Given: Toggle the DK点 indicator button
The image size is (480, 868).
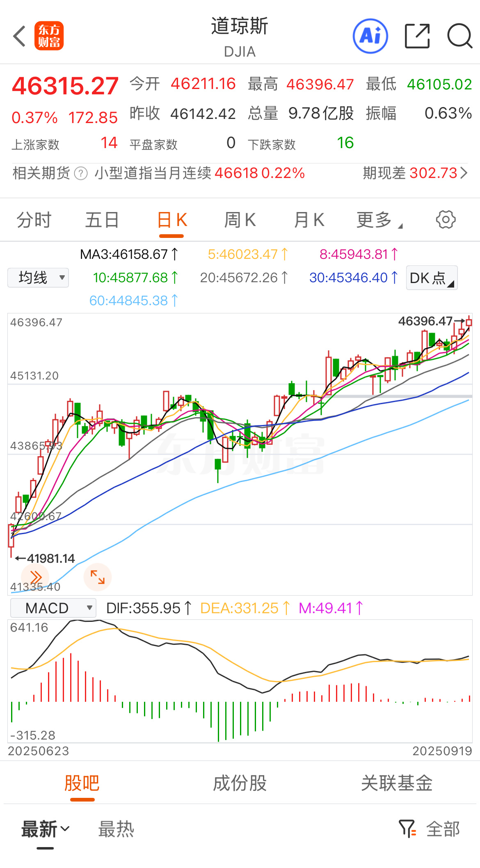Looking at the screenshot, I should (432, 278).
